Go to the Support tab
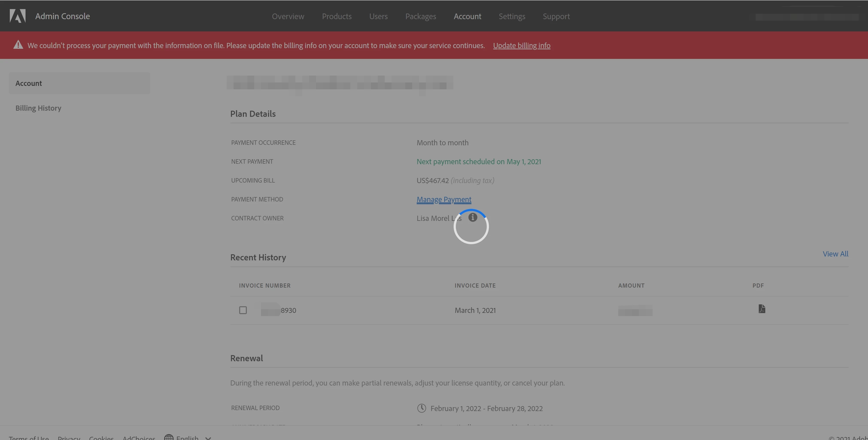This screenshot has height=440, width=868. [x=556, y=16]
